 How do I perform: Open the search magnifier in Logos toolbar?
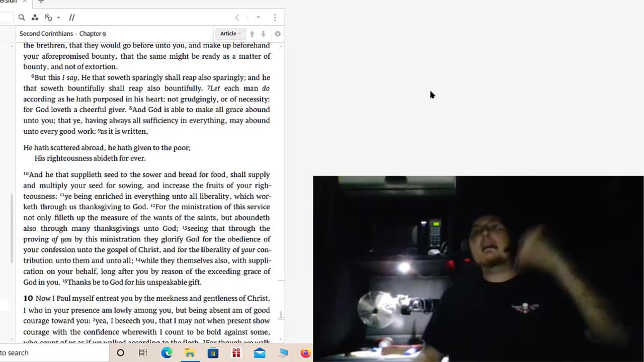tap(22, 18)
